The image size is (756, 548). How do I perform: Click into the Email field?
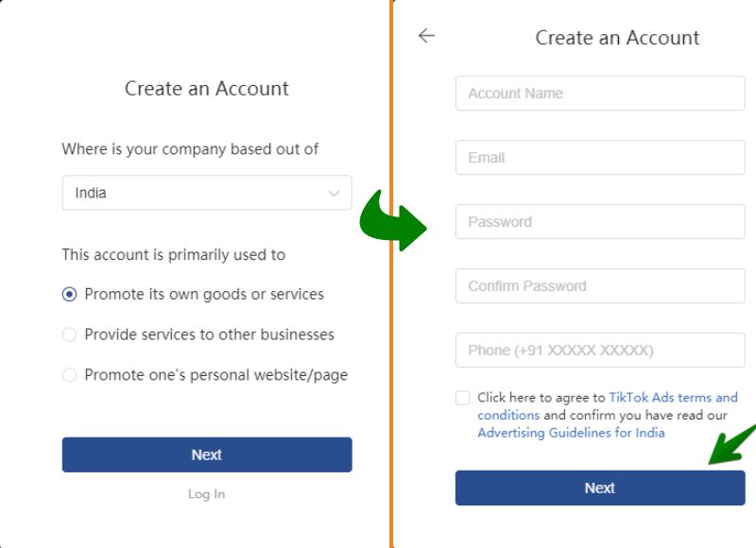click(600, 158)
